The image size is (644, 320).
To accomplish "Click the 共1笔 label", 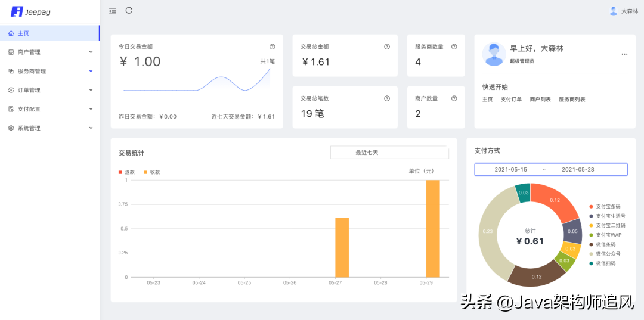I will [x=267, y=61].
